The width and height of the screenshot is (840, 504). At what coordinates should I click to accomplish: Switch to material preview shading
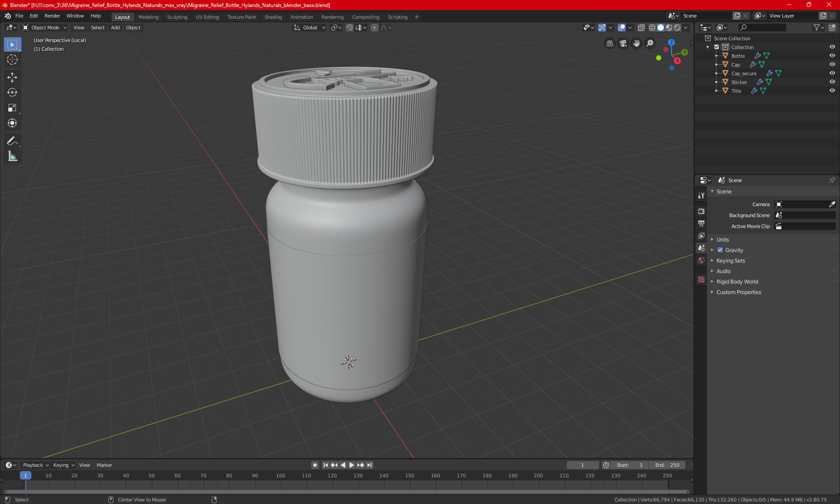(669, 28)
